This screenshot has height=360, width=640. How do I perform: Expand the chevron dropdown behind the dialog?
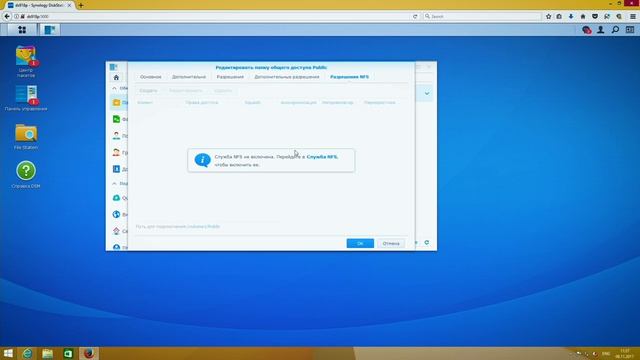(x=427, y=93)
